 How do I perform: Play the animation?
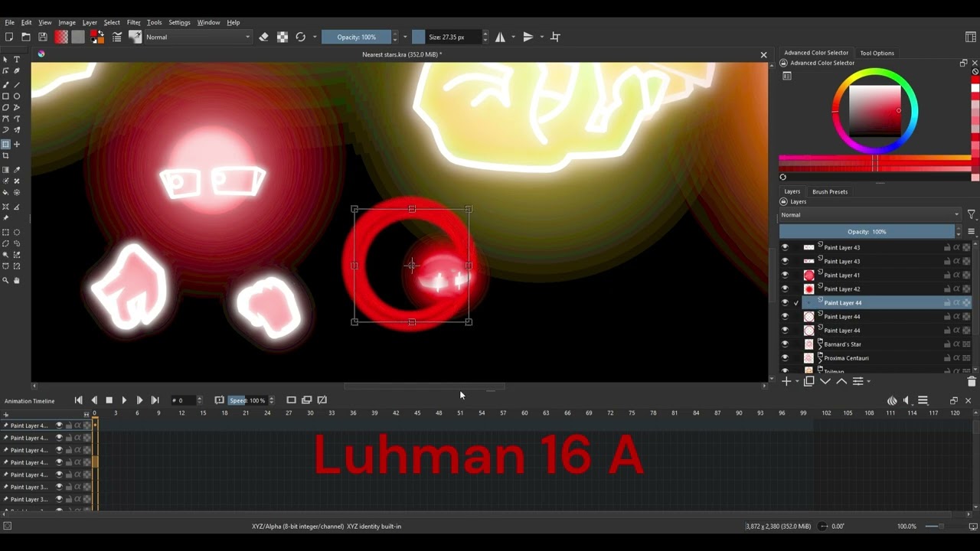point(124,400)
